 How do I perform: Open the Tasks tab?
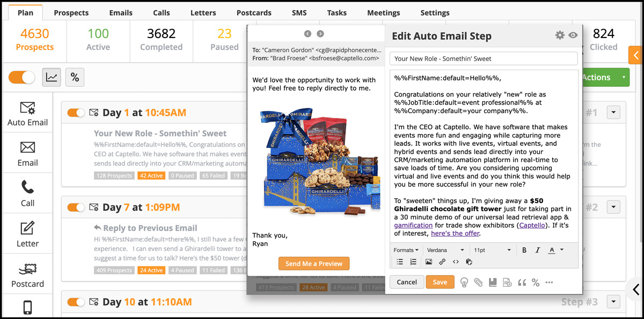[336, 12]
